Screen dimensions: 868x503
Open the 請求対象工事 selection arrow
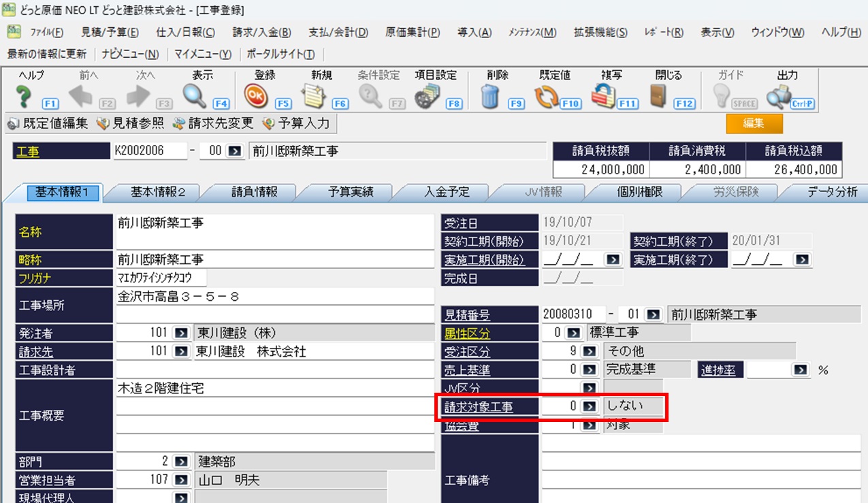[x=588, y=406]
